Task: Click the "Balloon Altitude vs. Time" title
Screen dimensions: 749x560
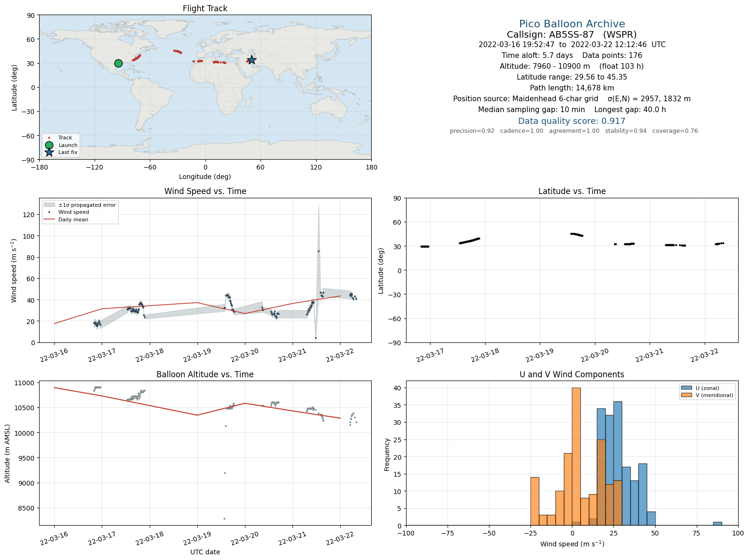Action: (205, 374)
